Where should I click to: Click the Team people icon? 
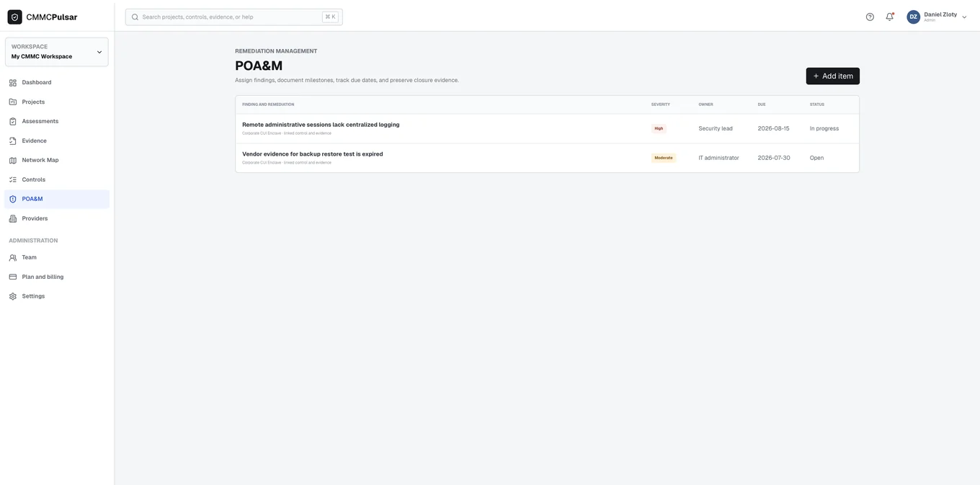[13, 258]
